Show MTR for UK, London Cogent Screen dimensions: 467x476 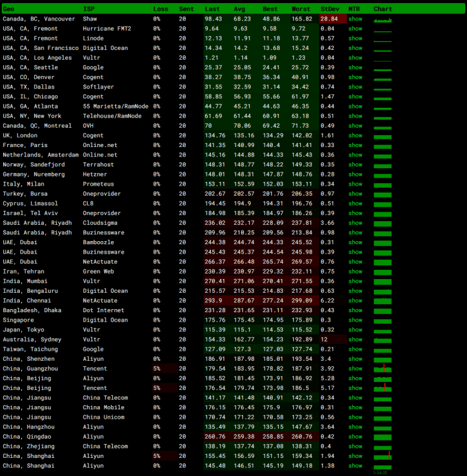pos(355,135)
